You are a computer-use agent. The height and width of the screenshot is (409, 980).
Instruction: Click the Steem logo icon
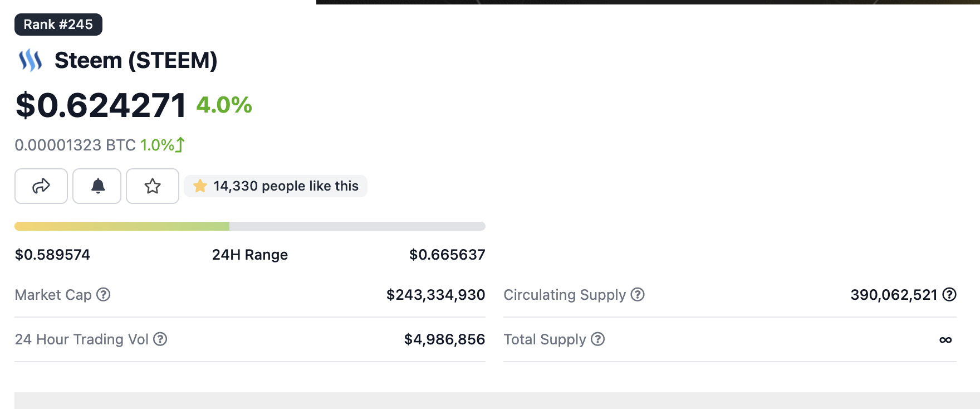point(31,60)
